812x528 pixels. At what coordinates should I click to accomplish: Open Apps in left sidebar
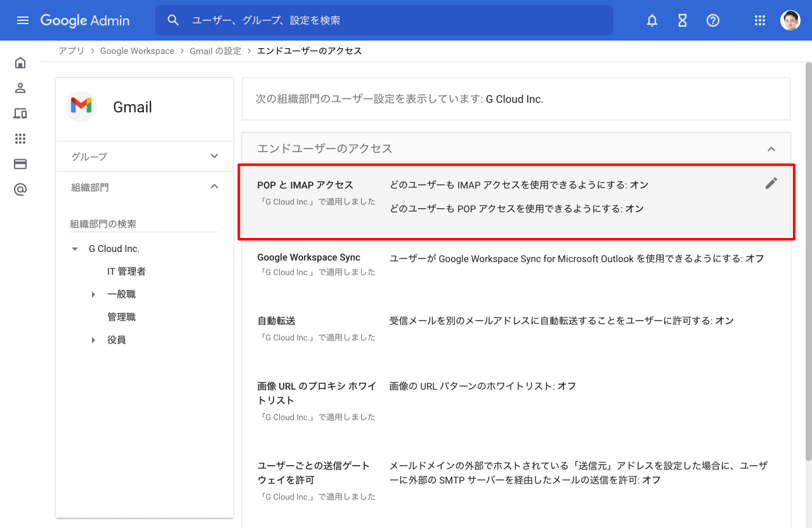(x=20, y=138)
